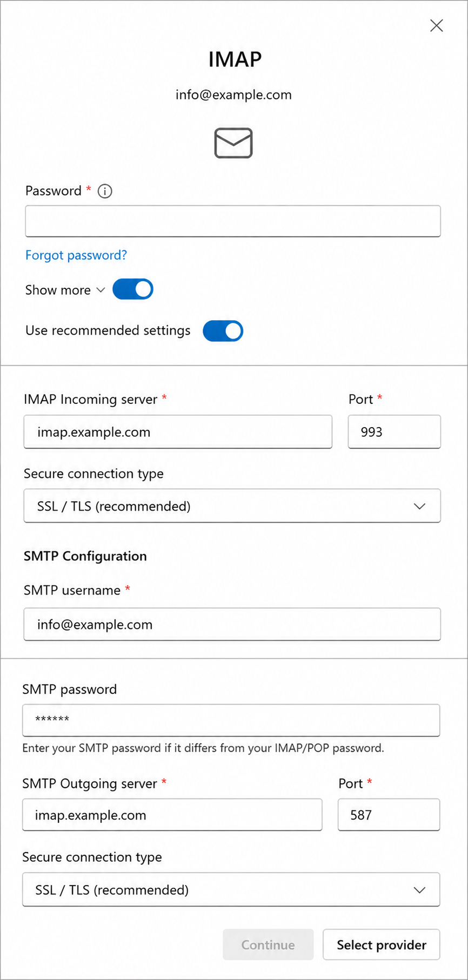Click the IMAP title heading
The image size is (468, 980).
pyautogui.click(x=235, y=59)
